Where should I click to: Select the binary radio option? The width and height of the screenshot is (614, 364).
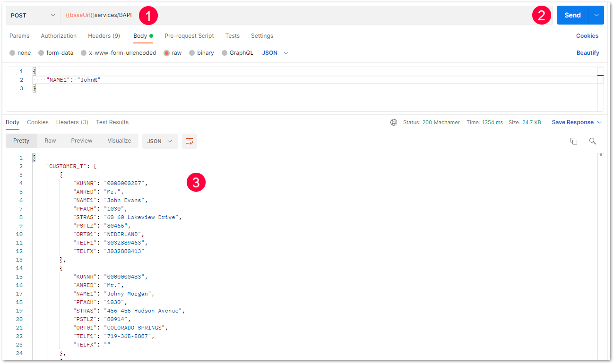[x=201, y=53]
